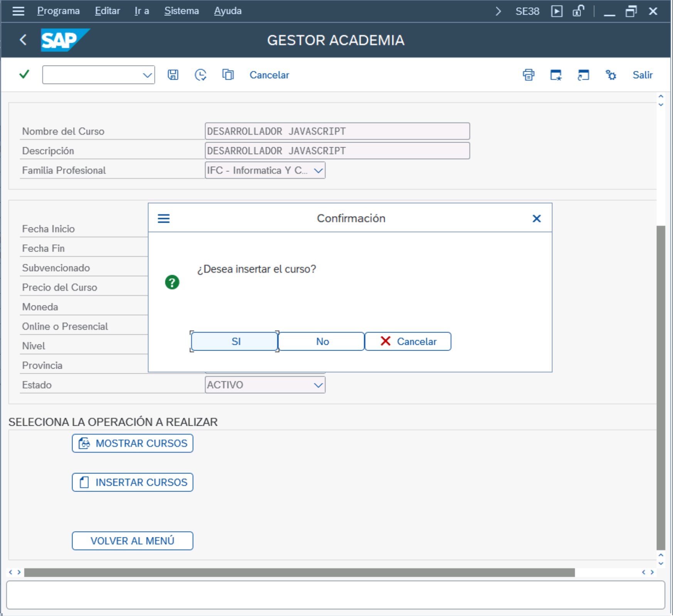Click the MOSTRAR CURSOS button
Viewport: 673px width, 616px height.
(132, 443)
